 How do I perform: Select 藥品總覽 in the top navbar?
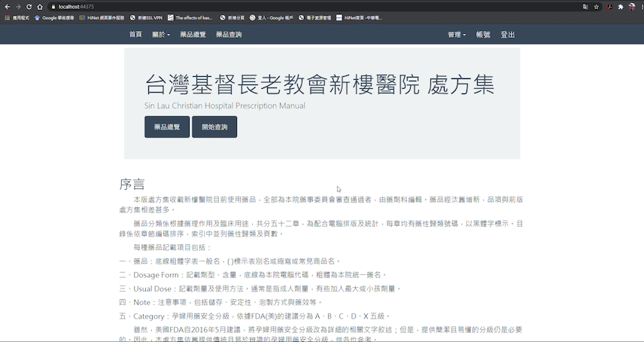tap(193, 35)
